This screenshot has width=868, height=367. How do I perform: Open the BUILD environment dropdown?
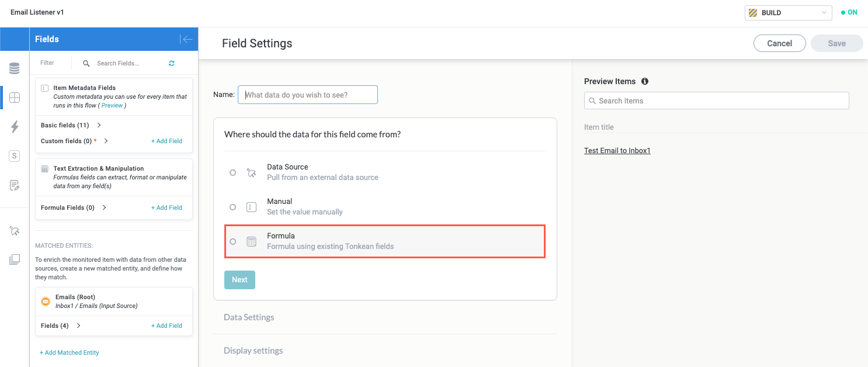click(x=788, y=13)
